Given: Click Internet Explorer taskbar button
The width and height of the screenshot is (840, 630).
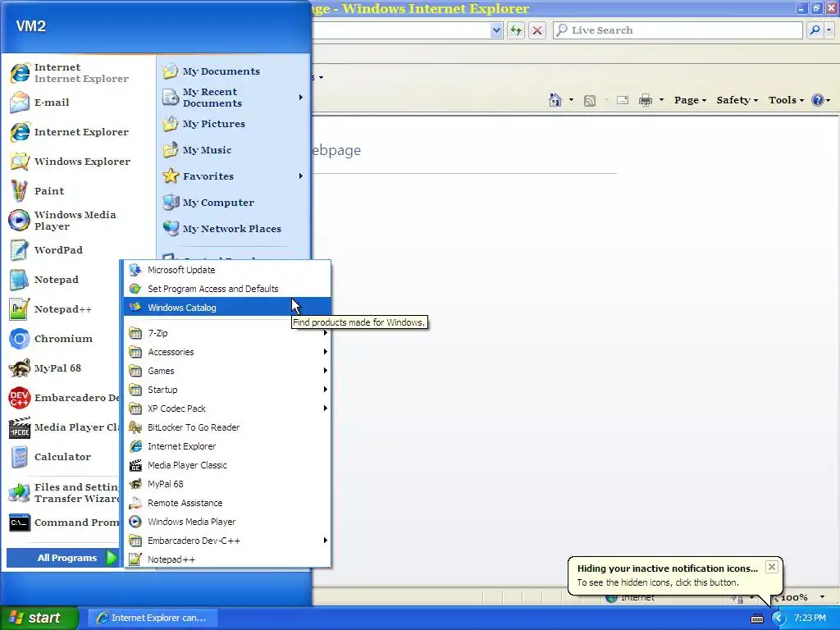Looking at the screenshot, I should pyautogui.click(x=153, y=618).
